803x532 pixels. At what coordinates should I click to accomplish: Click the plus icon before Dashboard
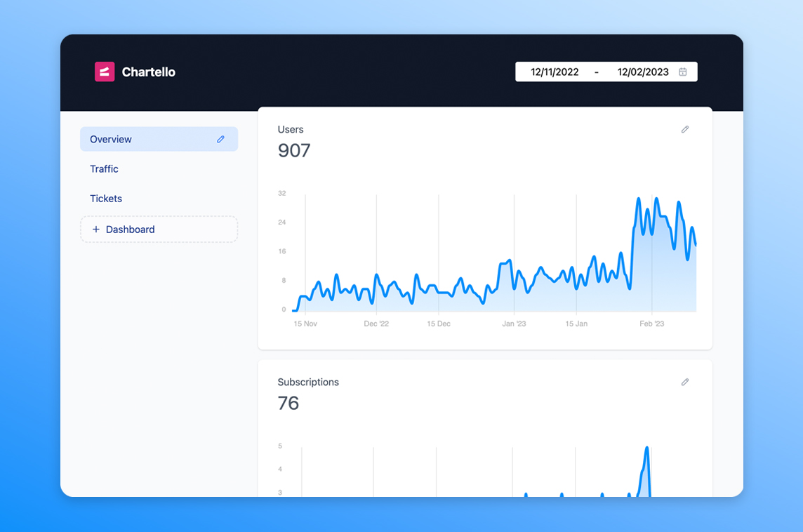tap(96, 230)
